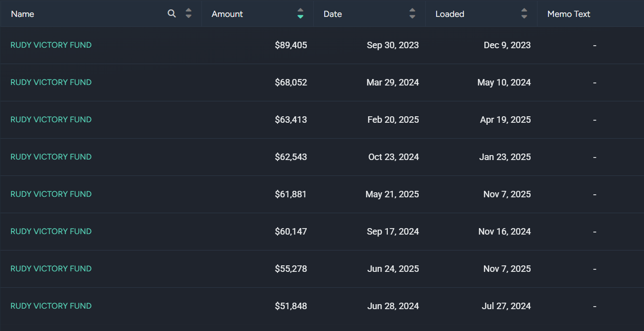The image size is (644, 331).
Task: Click the Loaded column header label
Action: click(x=450, y=14)
